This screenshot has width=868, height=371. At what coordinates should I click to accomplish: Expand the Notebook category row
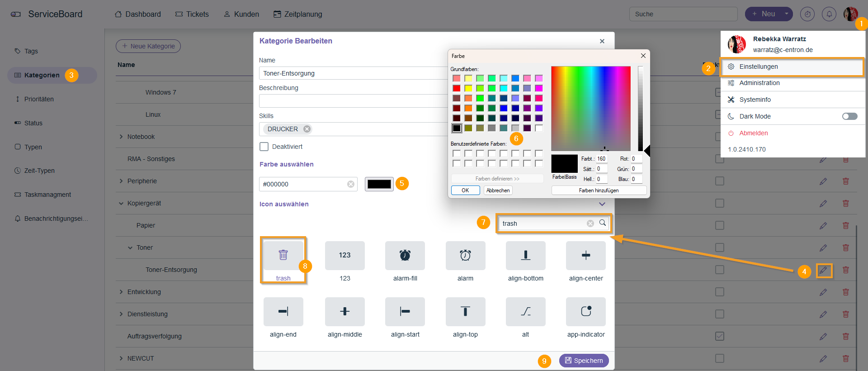tap(121, 137)
